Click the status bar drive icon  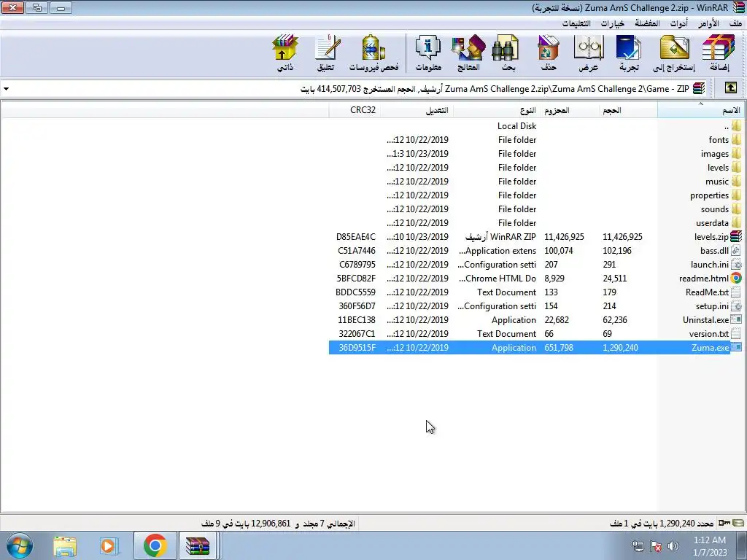pyautogui.click(x=738, y=523)
